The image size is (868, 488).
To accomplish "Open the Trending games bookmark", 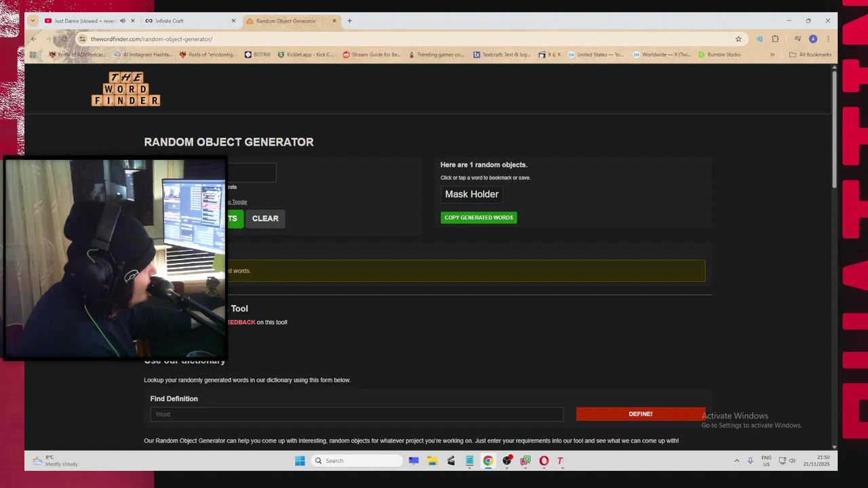I will click(x=436, y=55).
